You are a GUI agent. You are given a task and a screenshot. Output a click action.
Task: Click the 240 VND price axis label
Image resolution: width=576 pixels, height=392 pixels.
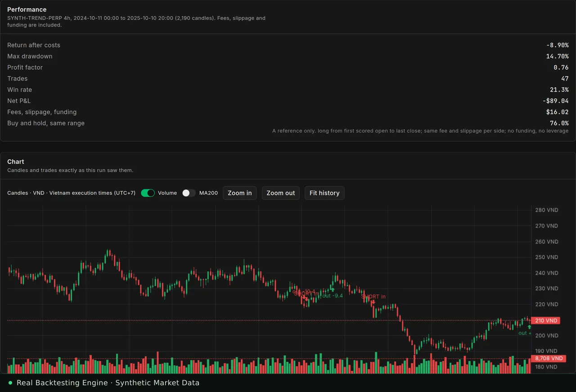[x=547, y=273]
